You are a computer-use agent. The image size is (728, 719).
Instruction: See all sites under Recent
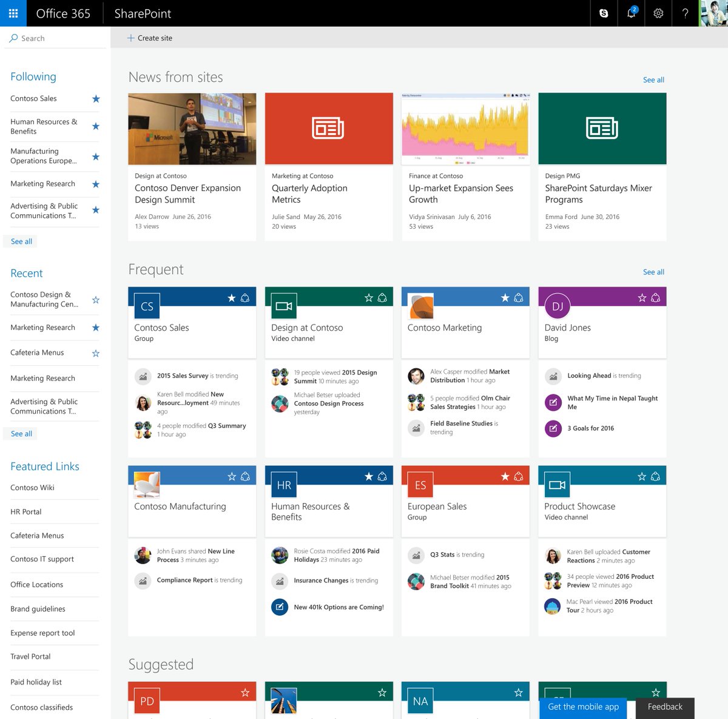[21, 434]
